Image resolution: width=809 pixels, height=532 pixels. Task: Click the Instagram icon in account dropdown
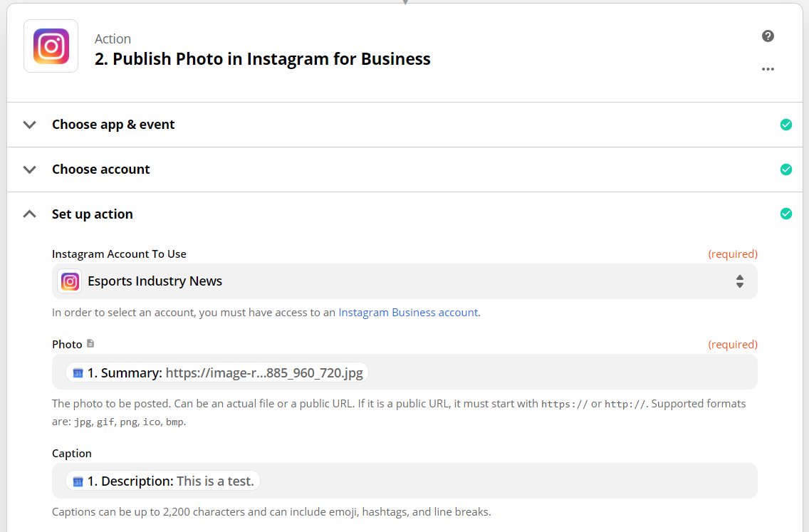pyautogui.click(x=70, y=281)
